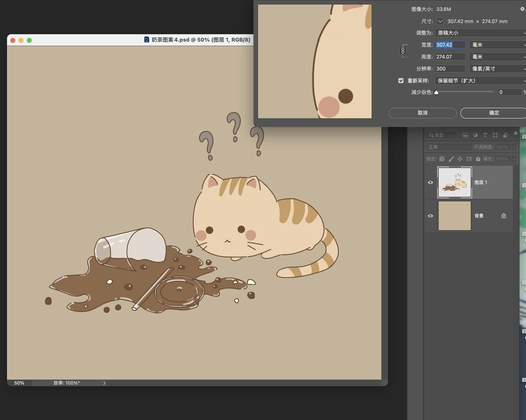Focus the noise reduction percentage field

(510, 92)
